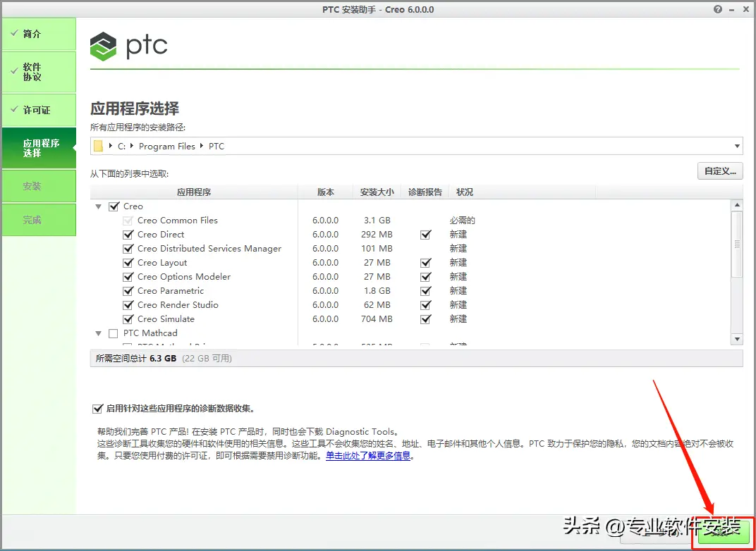Turn off diagnostic report for Creo Direct
Screen dimensions: 756x551
[425, 235]
